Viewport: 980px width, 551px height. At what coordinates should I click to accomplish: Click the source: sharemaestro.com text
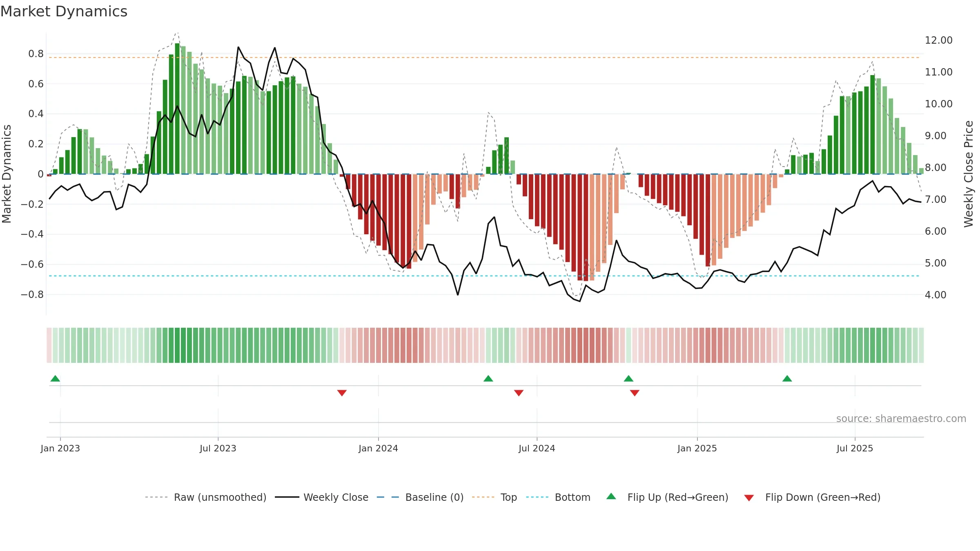point(901,419)
